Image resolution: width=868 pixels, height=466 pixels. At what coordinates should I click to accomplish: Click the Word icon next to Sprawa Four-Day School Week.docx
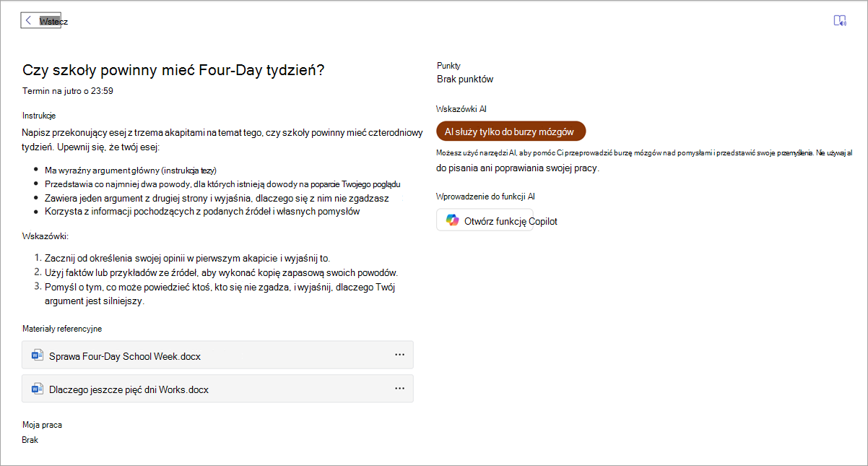point(38,355)
